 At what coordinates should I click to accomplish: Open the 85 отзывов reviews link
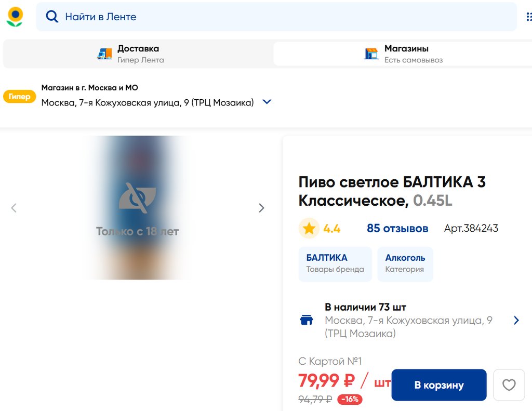pyautogui.click(x=397, y=229)
